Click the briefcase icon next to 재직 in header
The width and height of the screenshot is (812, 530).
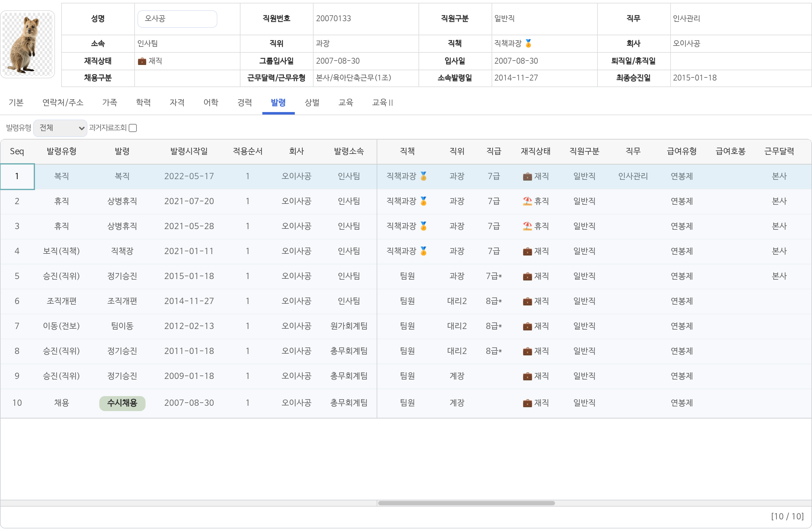coord(142,61)
